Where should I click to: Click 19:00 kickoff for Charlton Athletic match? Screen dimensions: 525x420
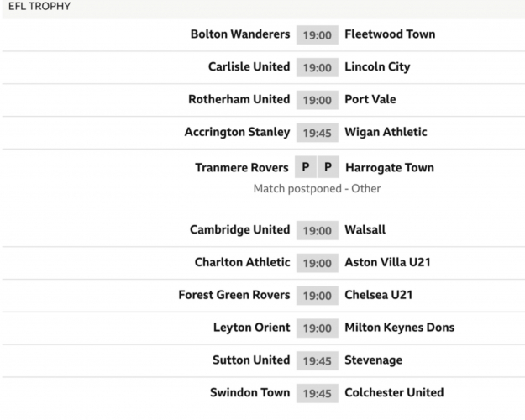pyautogui.click(x=317, y=263)
